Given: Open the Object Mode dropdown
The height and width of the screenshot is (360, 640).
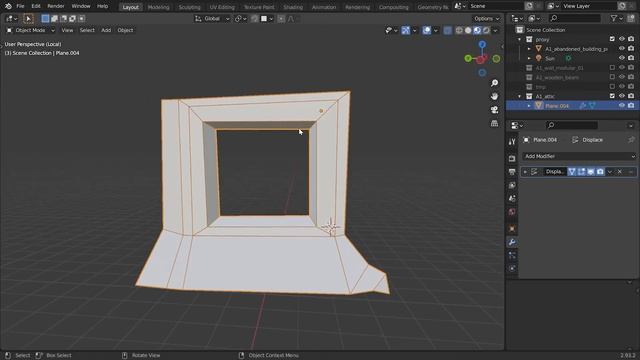Looking at the screenshot, I should coord(30,30).
